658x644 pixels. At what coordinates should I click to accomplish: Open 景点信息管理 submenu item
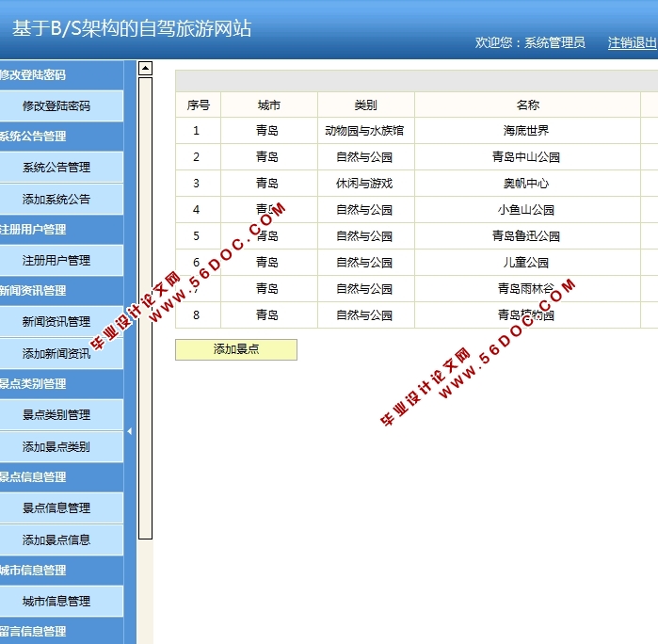click(61, 508)
